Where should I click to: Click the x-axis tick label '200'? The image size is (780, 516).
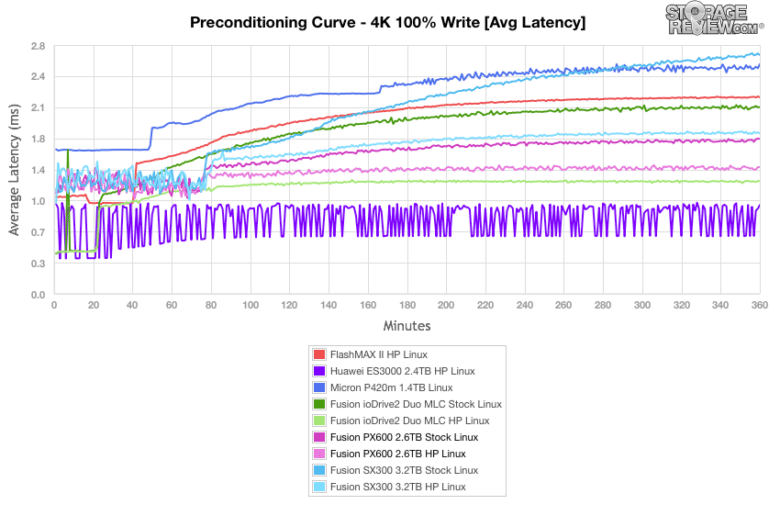446,305
